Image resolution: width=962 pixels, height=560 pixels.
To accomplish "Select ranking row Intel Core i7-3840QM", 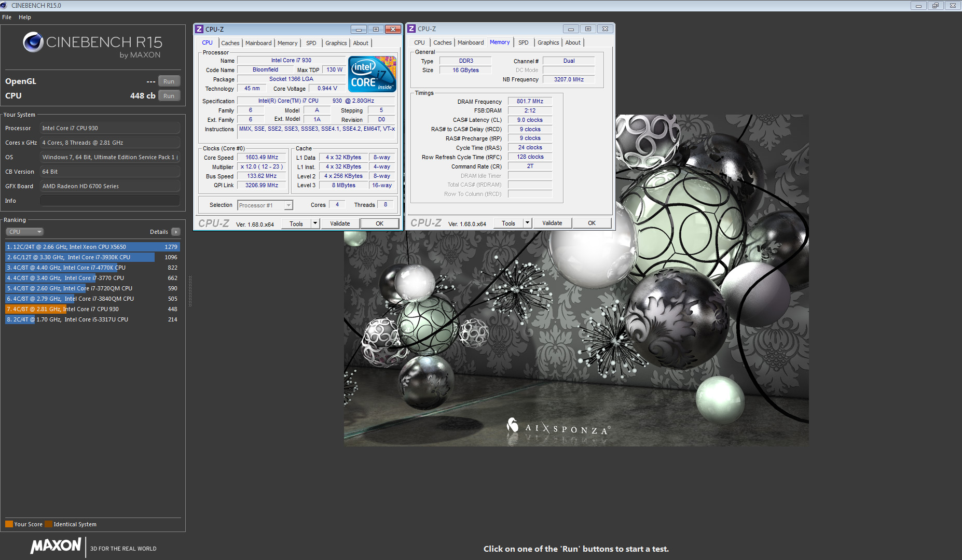I will pos(92,299).
